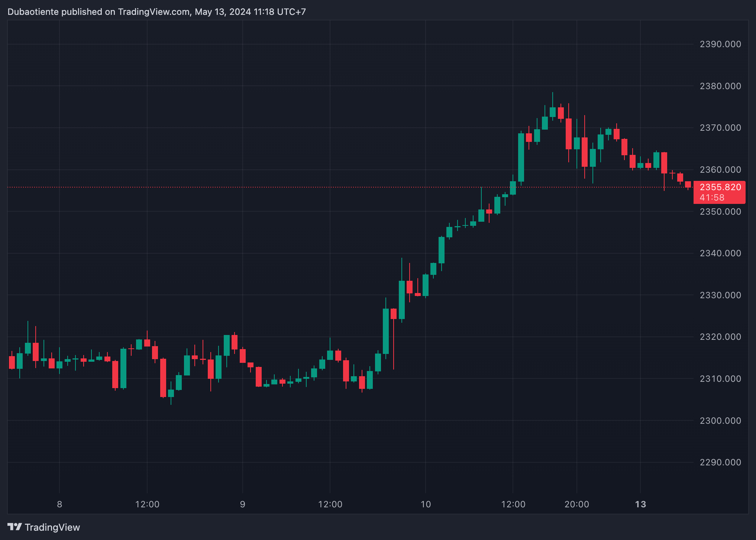Click the candle countdown timer 41:58
This screenshot has width=756, height=540.
(712, 198)
